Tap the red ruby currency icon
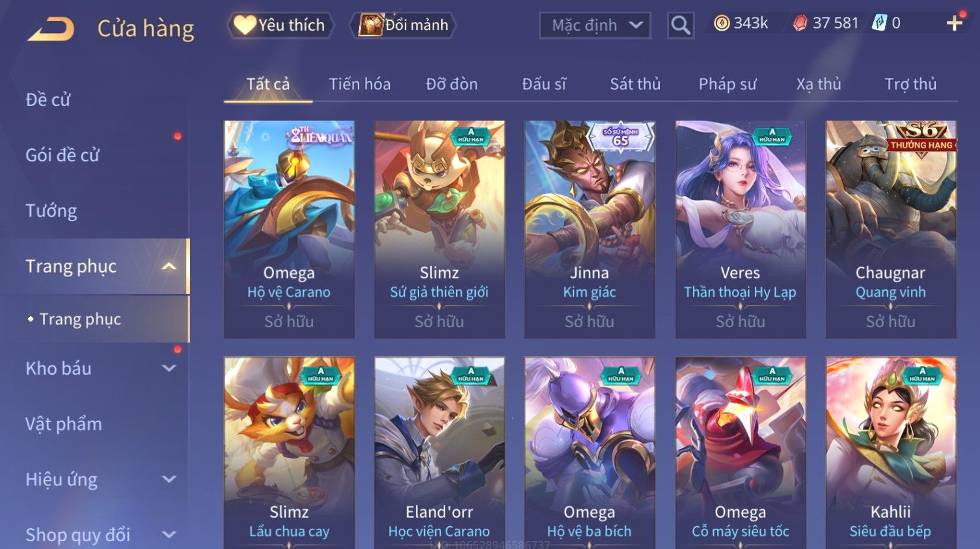 click(800, 23)
